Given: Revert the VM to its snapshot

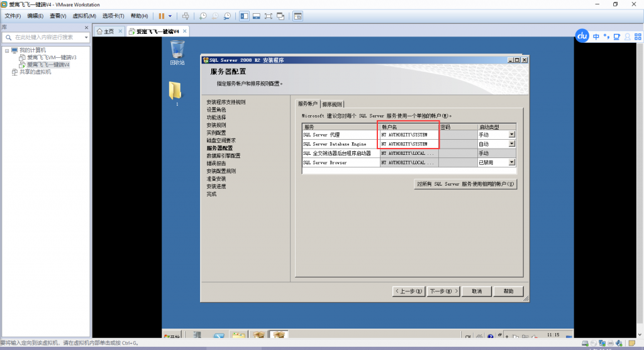Looking at the screenshot, I should pos(215,16).
